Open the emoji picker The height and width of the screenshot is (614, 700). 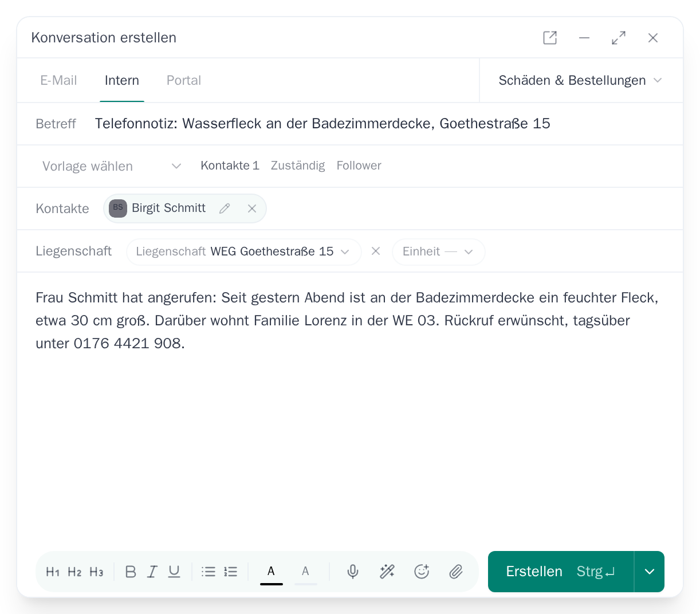pos(422,572)
